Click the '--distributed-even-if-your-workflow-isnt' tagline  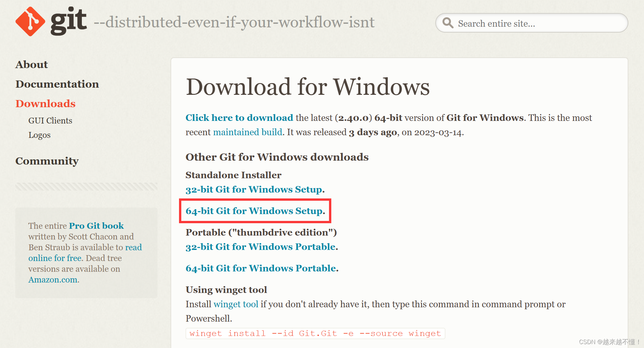pyautogui.click(x=234, y=22)
